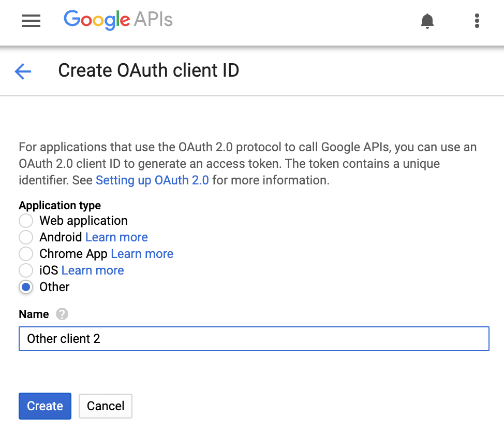Image resolution: width=504 pixels, height=432 pixels.
Task: Click the help icon beside Name
Action: [x=62, y=314]
